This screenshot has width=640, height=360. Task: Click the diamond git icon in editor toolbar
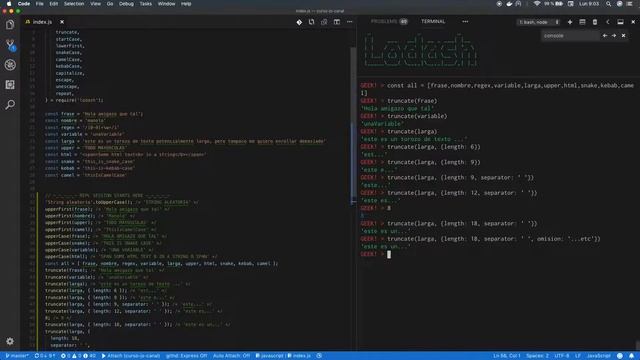point(299,22)
